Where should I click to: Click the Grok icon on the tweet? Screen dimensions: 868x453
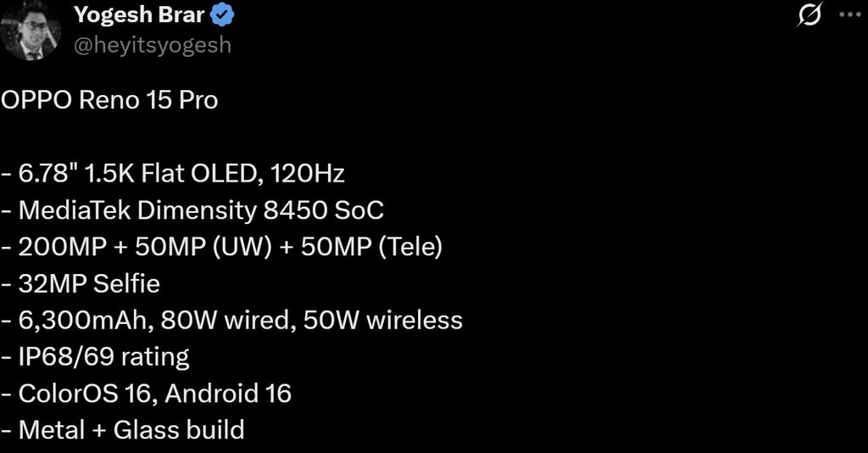tap(810, 15)
